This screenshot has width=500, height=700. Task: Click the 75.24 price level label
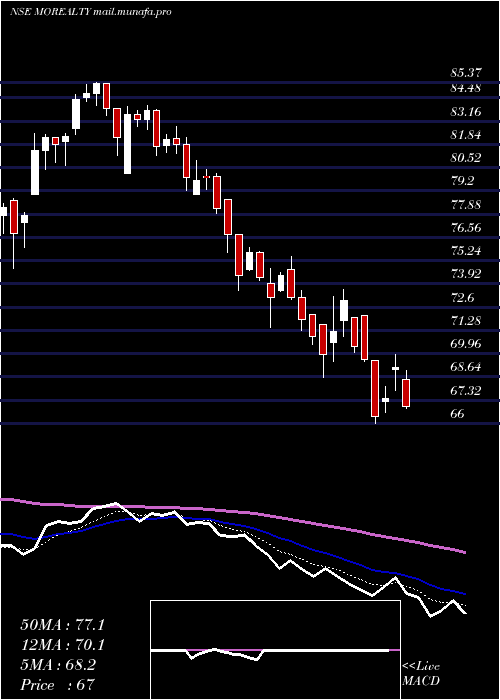click(466, 251)
